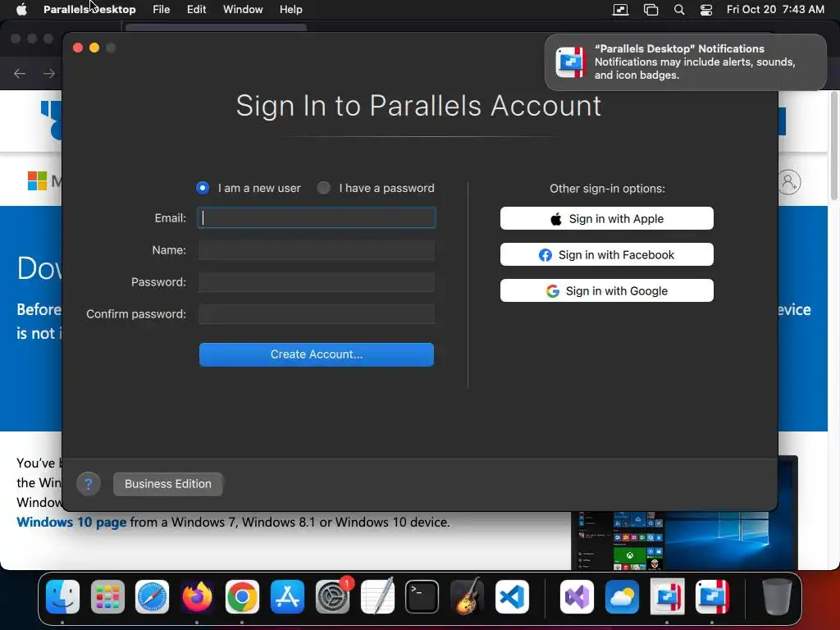
Task: Click the Parallels menu bar status icon
Action: pos(620,10)
